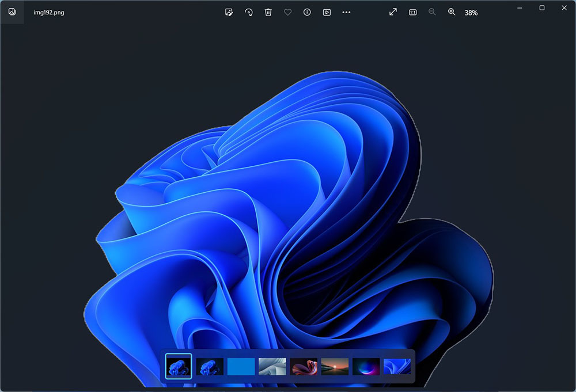This screenshot has width=576, height=392.
Task: Start the slideshow with the play icon
Action: coord(327,12)
